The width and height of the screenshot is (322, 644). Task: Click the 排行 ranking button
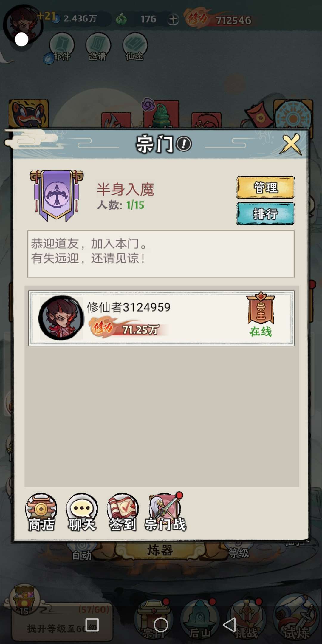click(265, 213)
